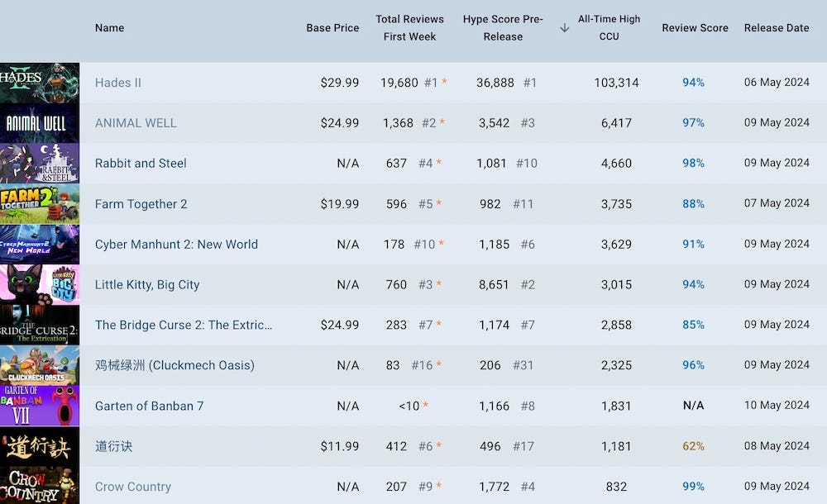Open the Hades II game link
Screen dimensions: 827x504
coord(117,83)
